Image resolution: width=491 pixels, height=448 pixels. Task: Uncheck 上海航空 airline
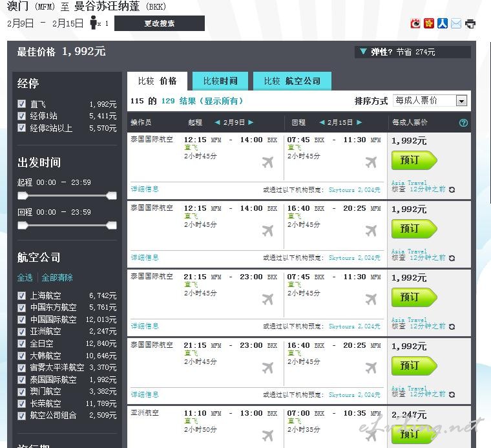pos(21,295)
